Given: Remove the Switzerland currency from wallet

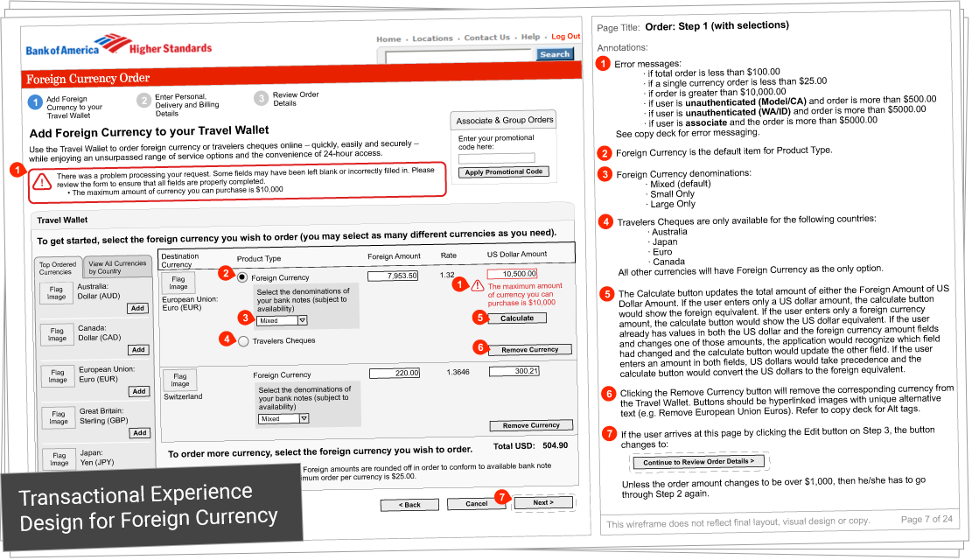Looking at the screenshot, I should [531, 425].
